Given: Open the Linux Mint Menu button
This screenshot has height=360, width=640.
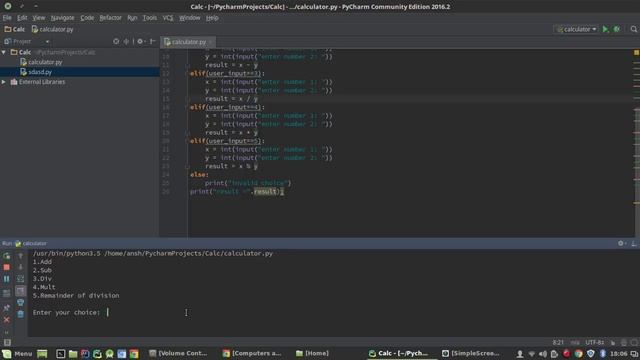Looking at the screenshot, I should tap(17, 353).
